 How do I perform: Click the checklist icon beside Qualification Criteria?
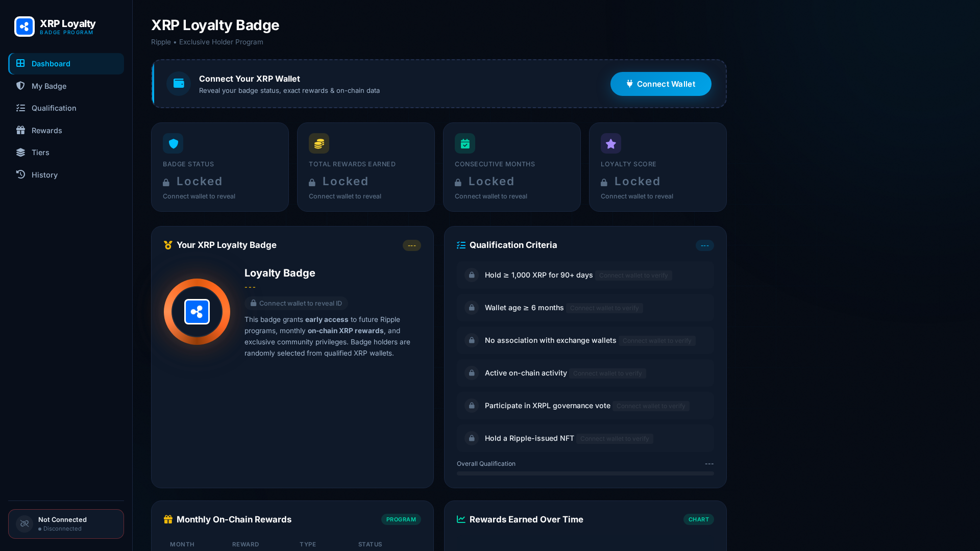[461, 245]
